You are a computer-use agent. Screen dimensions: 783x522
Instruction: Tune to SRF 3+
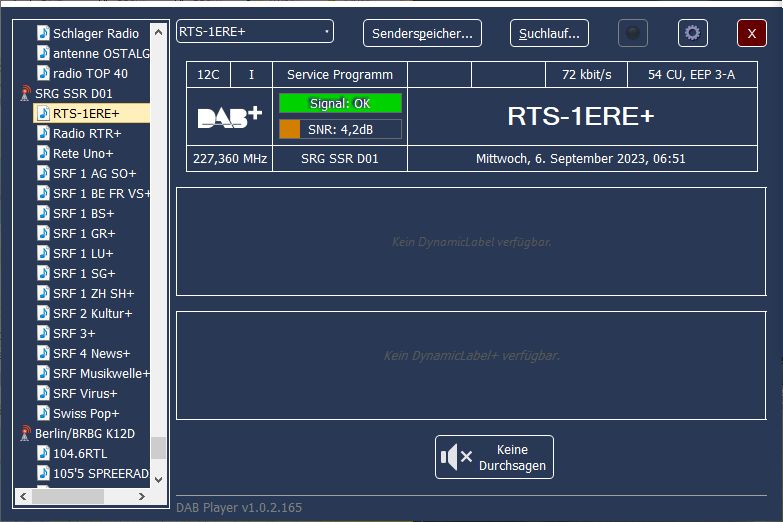point(74,333)
